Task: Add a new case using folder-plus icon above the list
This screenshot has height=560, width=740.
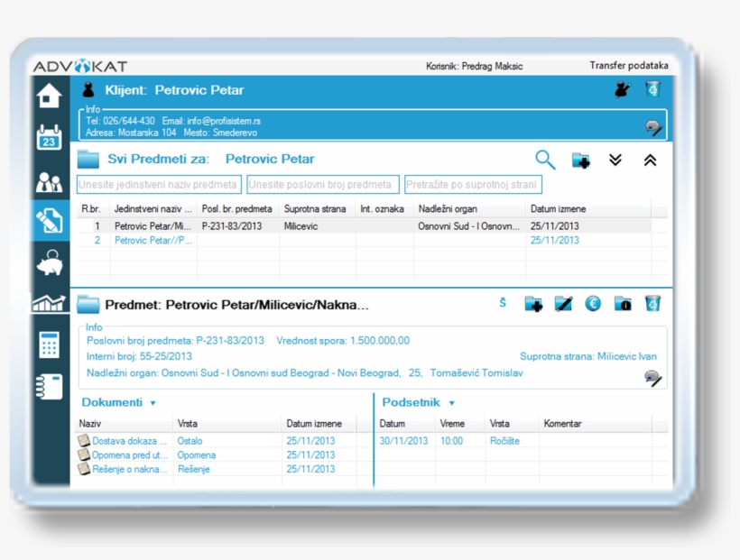Action: pos(582,161)
